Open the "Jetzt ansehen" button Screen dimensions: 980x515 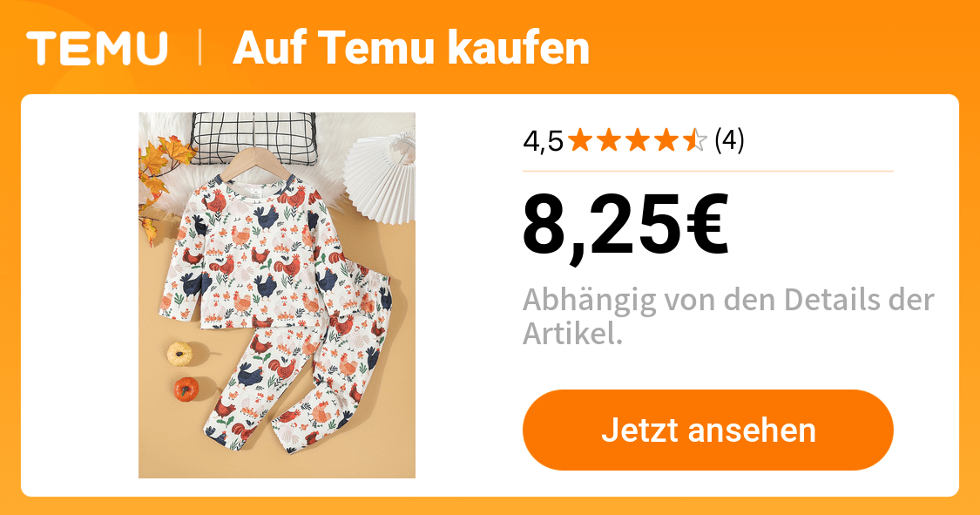[x=708, y=430]
